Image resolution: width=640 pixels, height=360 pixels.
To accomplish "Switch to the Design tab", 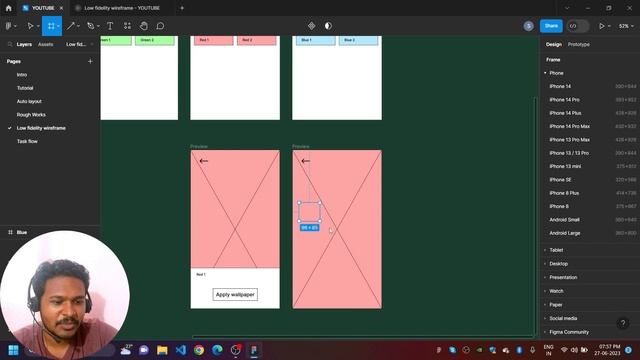I will pos(553,44).
